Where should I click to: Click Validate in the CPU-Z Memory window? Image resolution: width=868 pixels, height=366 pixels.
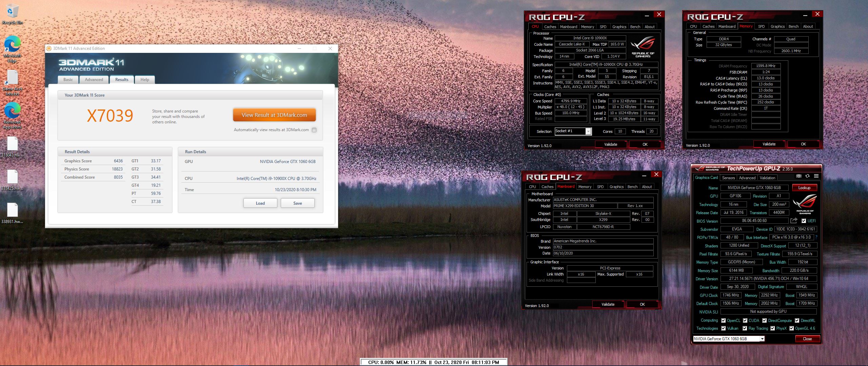pyautogui.click(x=769, y=144)
